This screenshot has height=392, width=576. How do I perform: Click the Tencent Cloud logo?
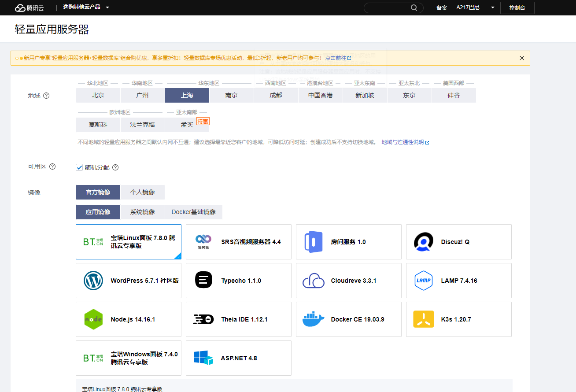(x=30, y=7)
